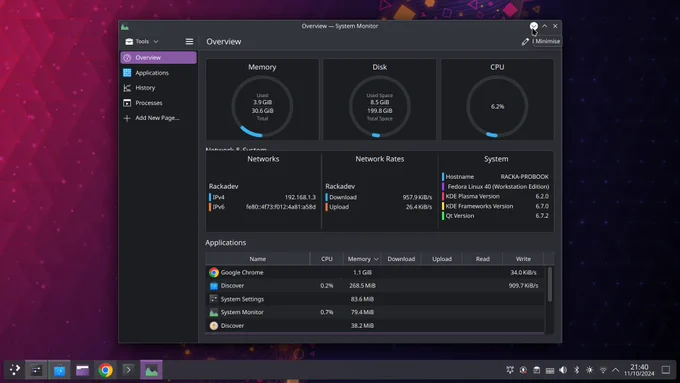Maximize the System Monitor window
The width and height of the screenshot is (680, 383).
tap(545, 26)
